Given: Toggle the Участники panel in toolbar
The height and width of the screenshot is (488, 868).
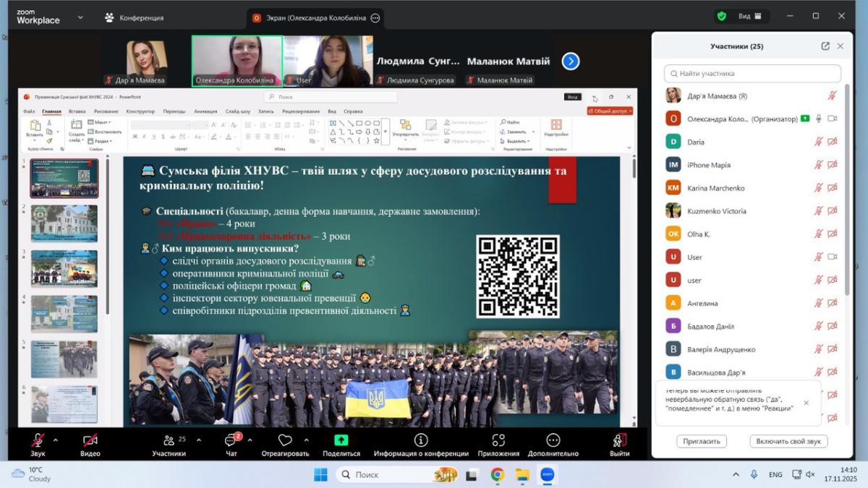Looking at the screenshot, I should coord(169,440).
